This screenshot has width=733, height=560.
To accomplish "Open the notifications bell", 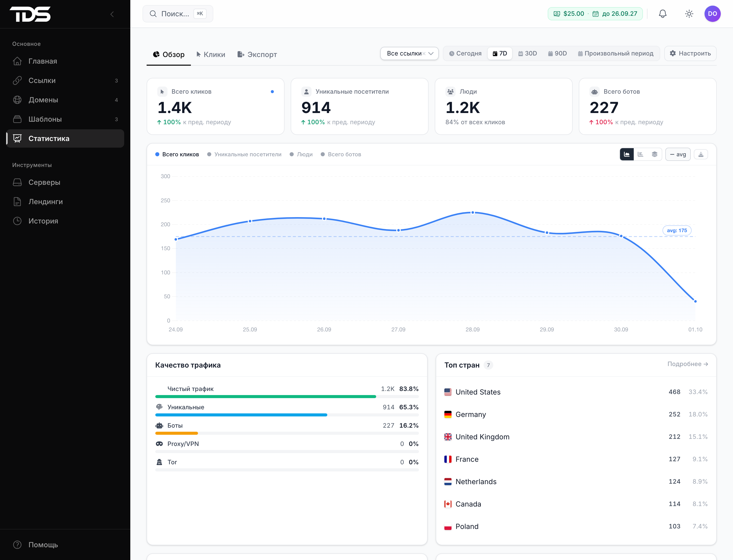I will click(662, 14).
